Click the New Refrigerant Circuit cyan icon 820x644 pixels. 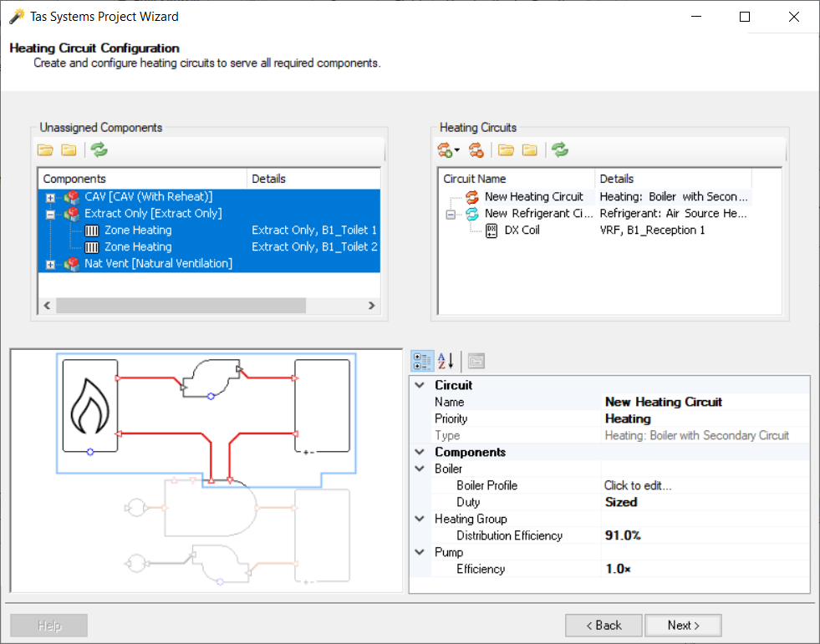click(472, 214)
